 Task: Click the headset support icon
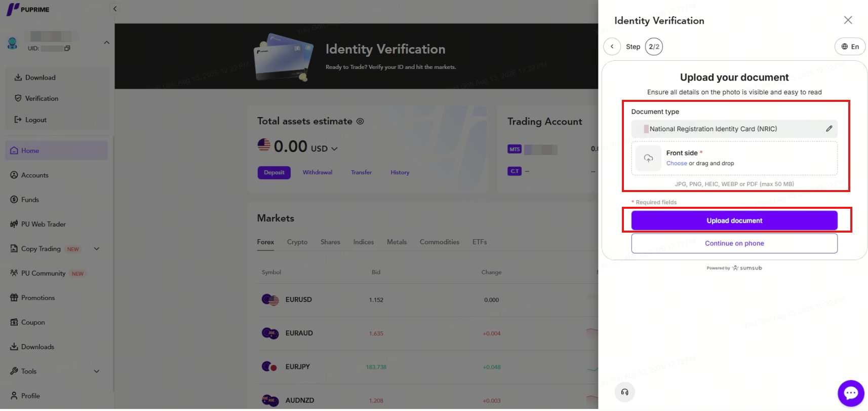pyautogui.click(x=624, y=392)
